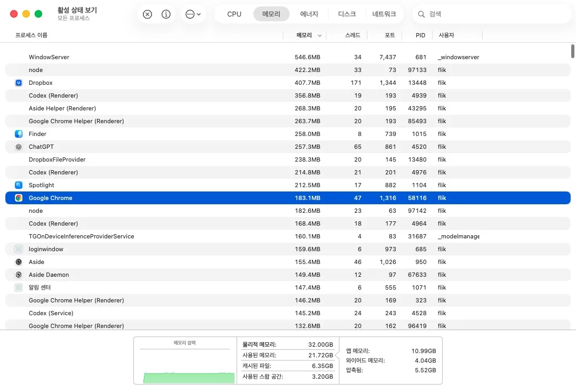The image size is (576, 392).
Task: Sort by the 사용자 column header
Action: (446, 35)
